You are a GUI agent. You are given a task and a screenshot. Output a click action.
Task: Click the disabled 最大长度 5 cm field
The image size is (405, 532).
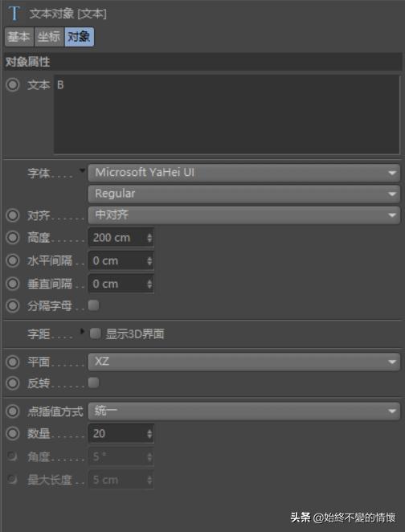coord(121,480)
